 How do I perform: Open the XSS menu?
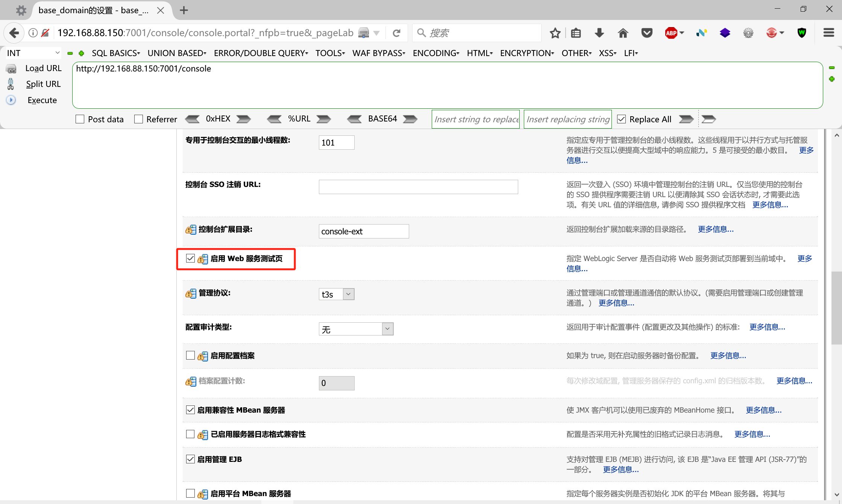coord(607,53)
